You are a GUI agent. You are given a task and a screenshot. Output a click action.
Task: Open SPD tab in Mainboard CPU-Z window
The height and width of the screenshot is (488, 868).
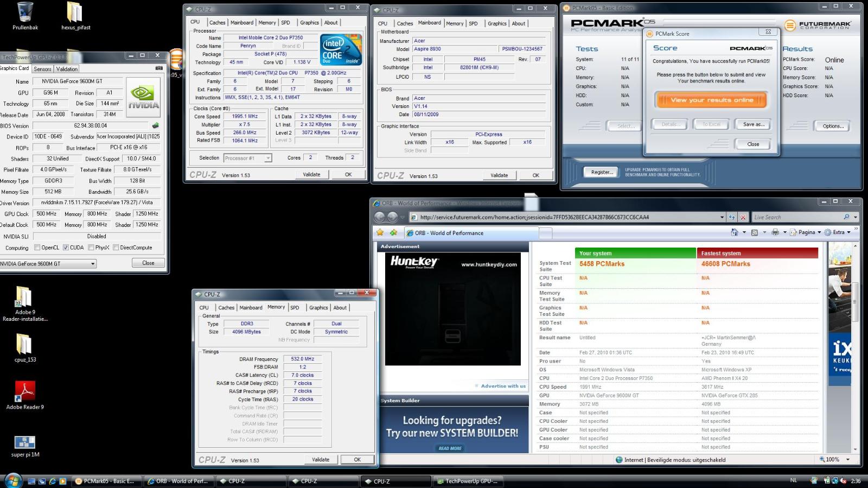coord(473,23)
